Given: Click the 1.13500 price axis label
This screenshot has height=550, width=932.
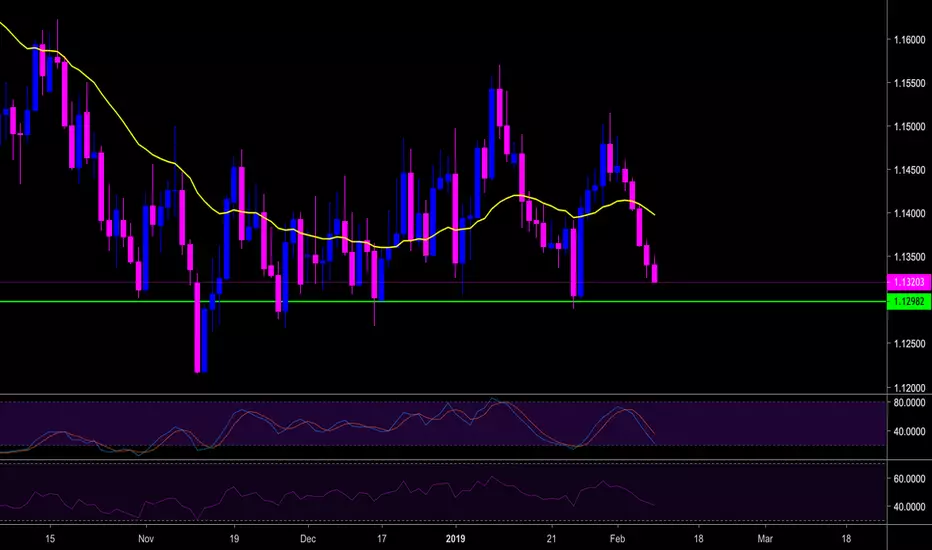Looking at the screenshot, I should click(x=909, y=257).
